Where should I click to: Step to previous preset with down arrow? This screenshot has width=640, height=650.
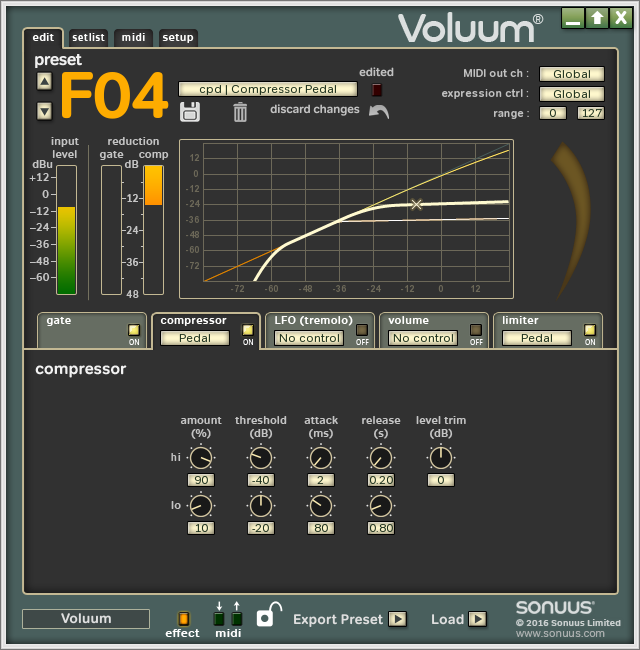pyautogui.click(x=44, y=111)
